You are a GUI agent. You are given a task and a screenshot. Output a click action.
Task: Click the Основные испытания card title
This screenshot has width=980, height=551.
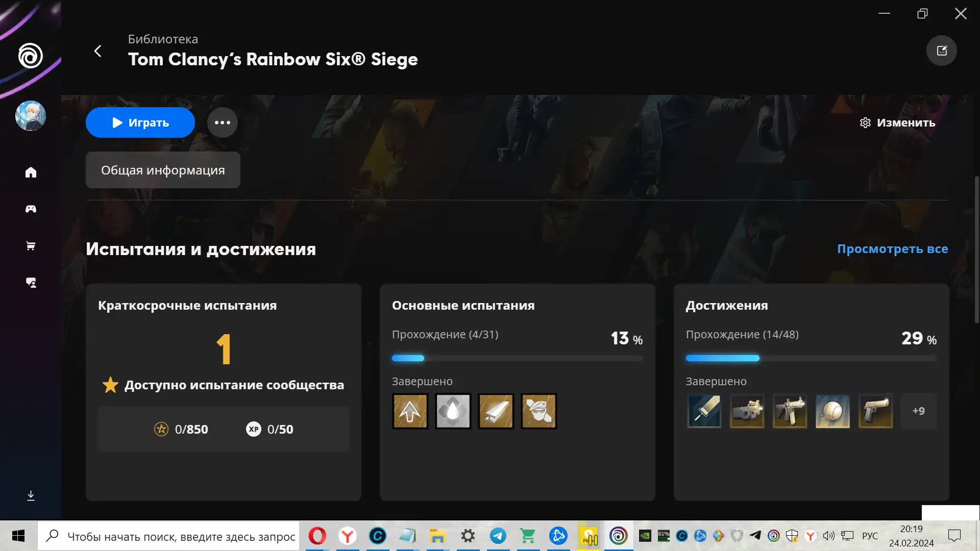[463, 306]
